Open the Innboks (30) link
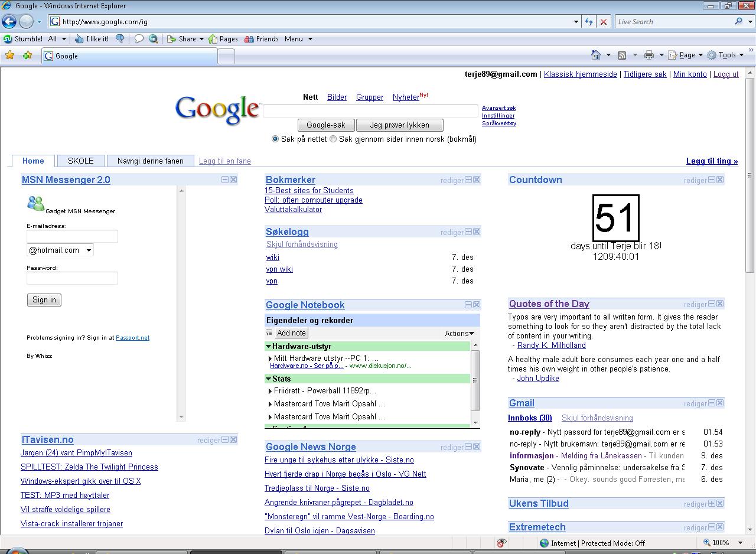The height and width of the screenshot is (554, 756). (530, 418)
